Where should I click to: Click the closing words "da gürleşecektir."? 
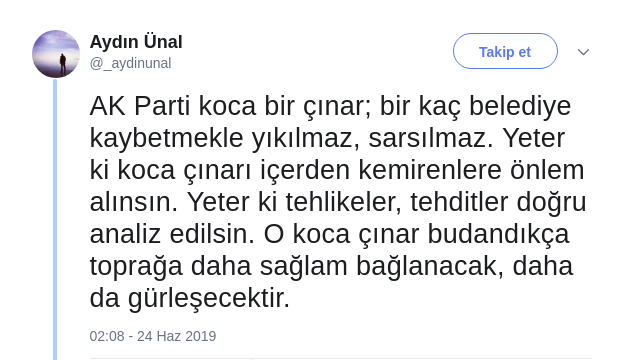tap(190, 298)
